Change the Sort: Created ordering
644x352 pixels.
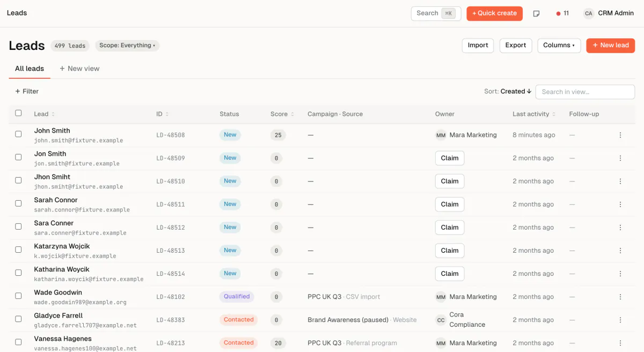coord(508,92)
